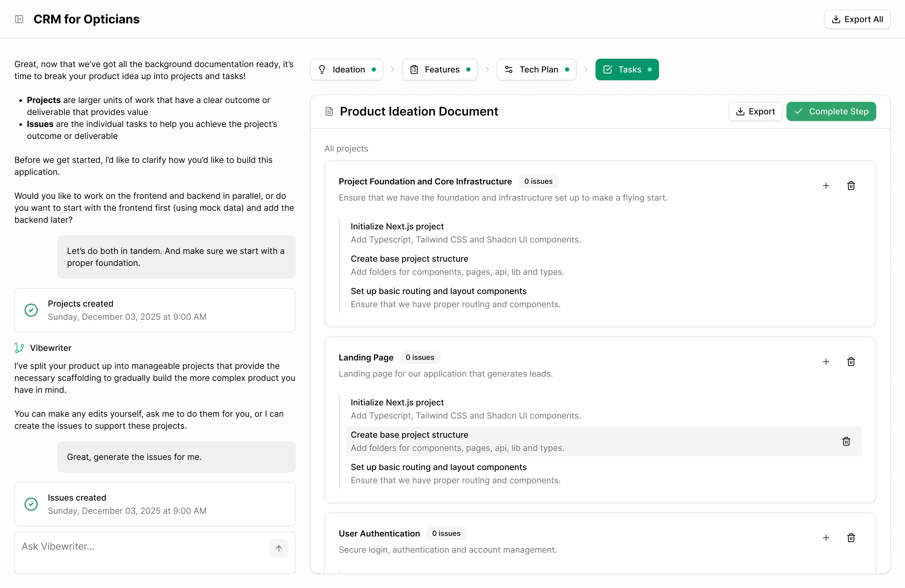Image resolution: width=905 pixels, height=588 pixels.
Task: Delete Project Foundation and Core Infrastructure project
Action: pos(851,186)
